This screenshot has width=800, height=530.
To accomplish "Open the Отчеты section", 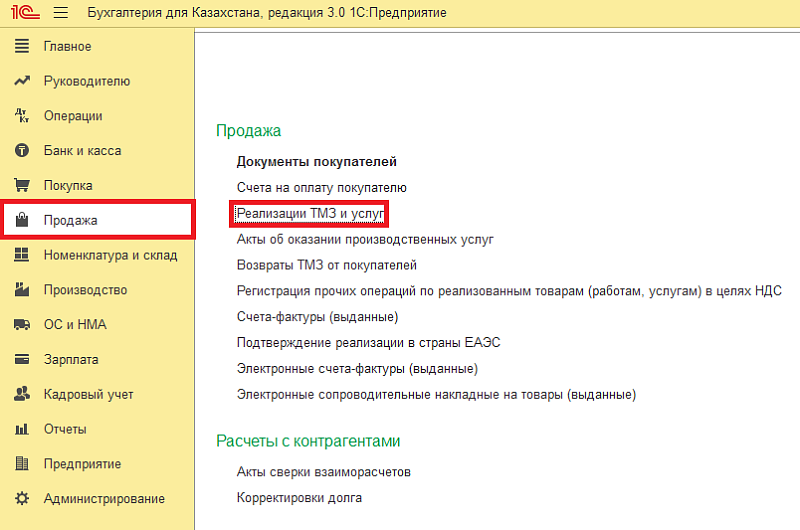I will click(65, 429).
